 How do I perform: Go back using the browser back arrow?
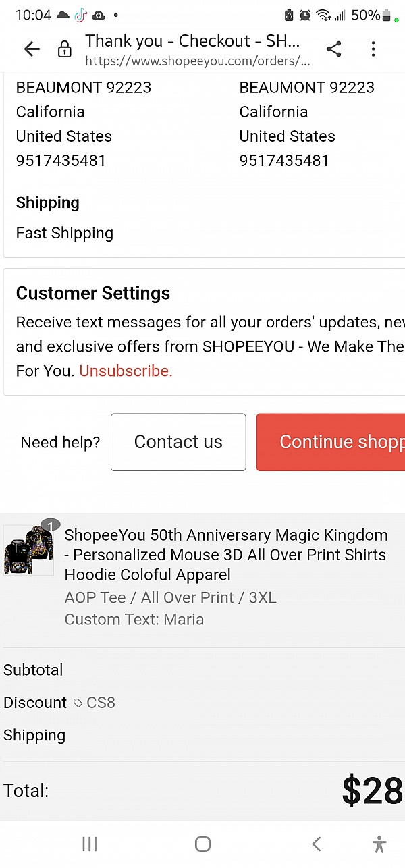[31, 49]
